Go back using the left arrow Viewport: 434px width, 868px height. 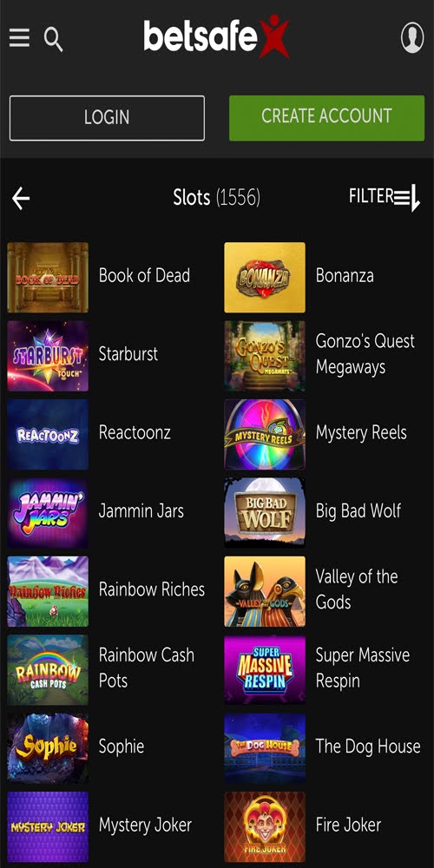click(x=21, y=198)
